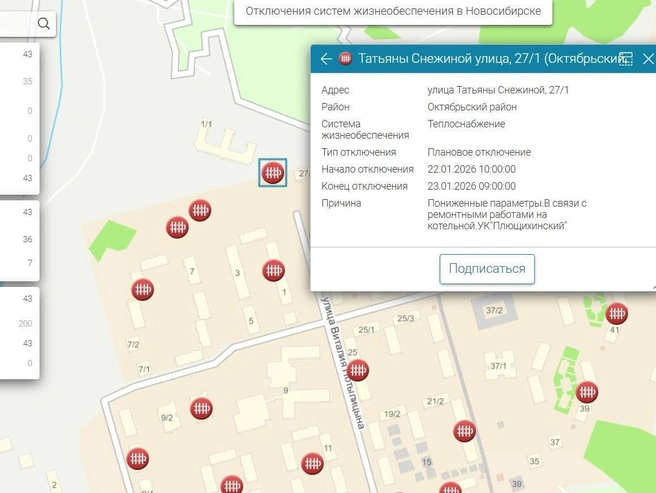The height and width of the screenshot is (493, 656).
Task: Click the Теплоснабжение system value
Action: pyautogui.click(x=466, y=124)
